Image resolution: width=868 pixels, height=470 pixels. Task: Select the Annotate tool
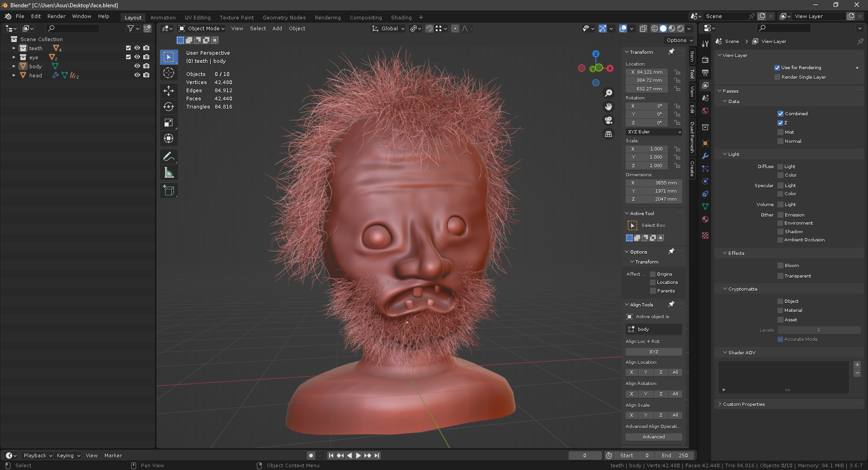(169, 156)
